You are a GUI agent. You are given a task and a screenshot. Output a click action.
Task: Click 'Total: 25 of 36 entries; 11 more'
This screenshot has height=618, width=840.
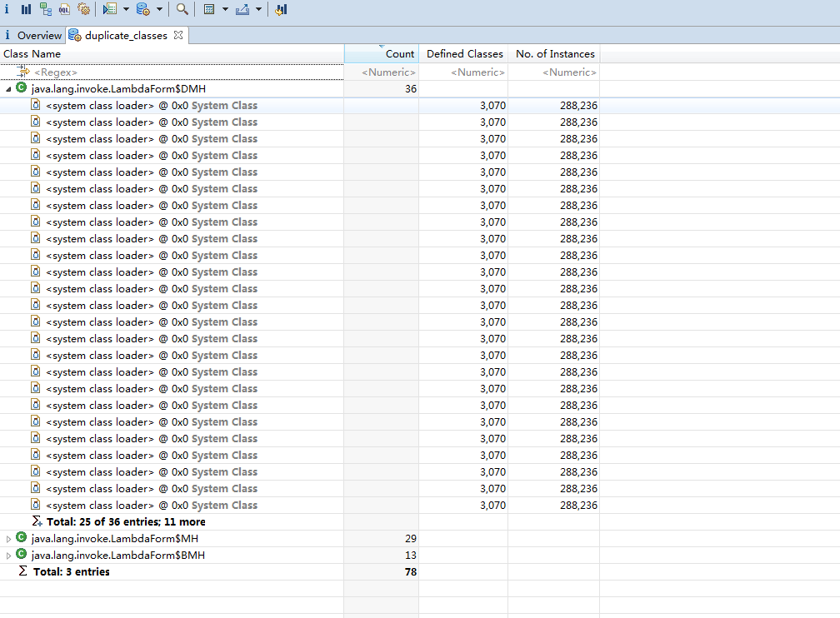126,521
